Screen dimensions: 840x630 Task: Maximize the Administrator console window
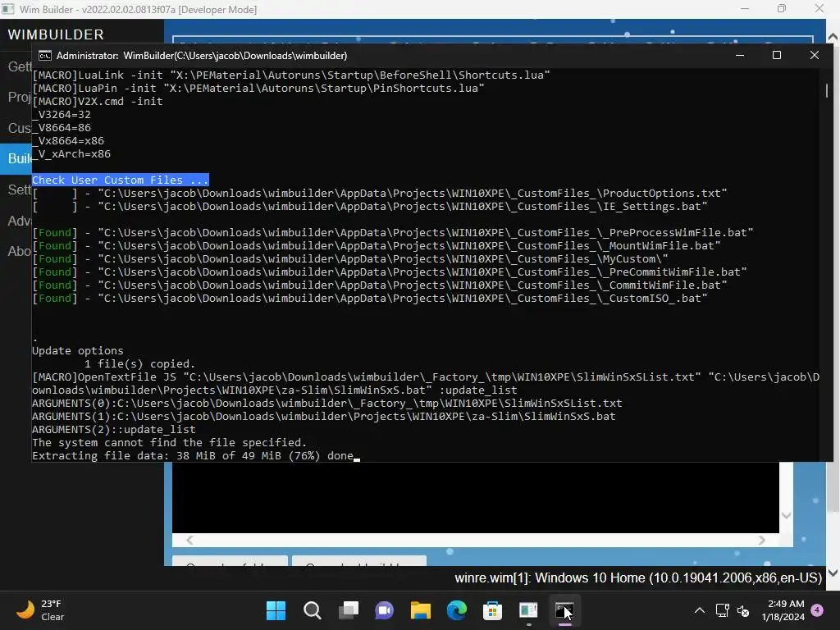(x=777, y=55)
